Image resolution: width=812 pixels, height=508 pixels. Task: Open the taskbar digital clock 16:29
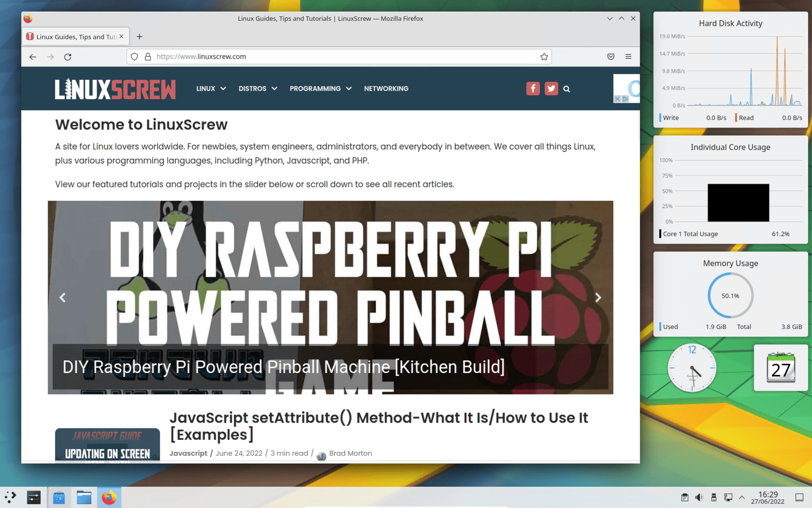click(x=768, y=498)
